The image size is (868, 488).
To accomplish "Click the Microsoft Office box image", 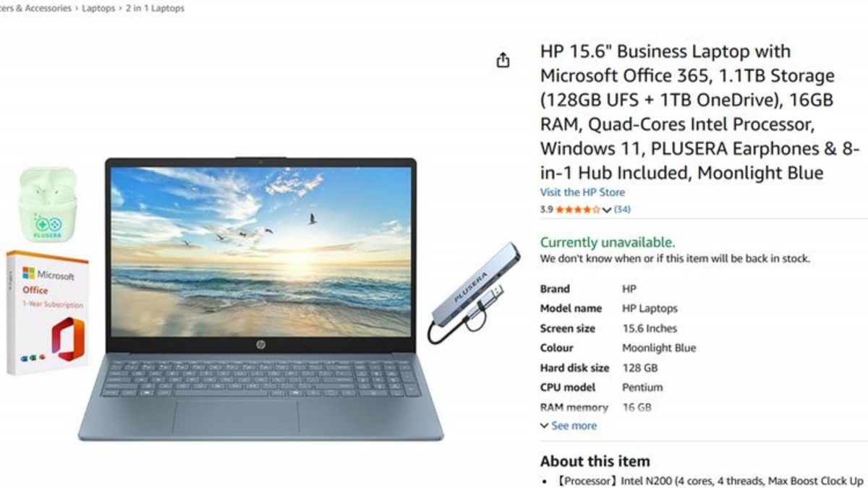I will click(47, 312).
